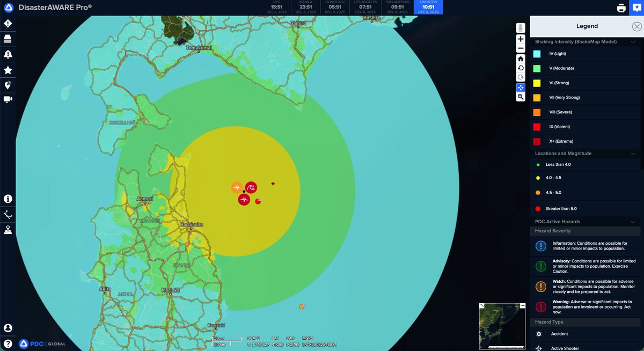Open the Layers stack icon
The height and width of the screenshot is (351, 644).
(x=8, y=39)
